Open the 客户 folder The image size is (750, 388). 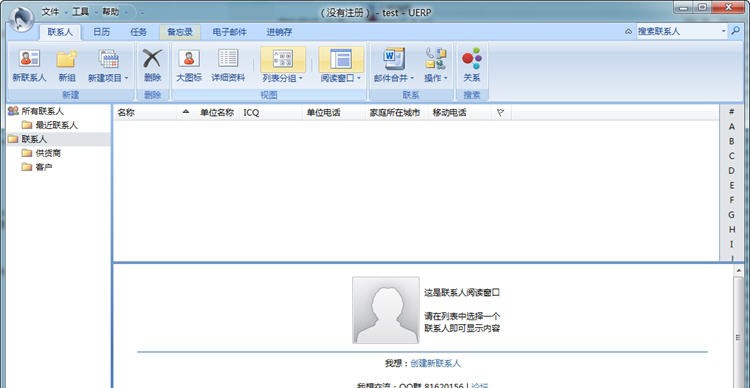click(x=37, y=167)
